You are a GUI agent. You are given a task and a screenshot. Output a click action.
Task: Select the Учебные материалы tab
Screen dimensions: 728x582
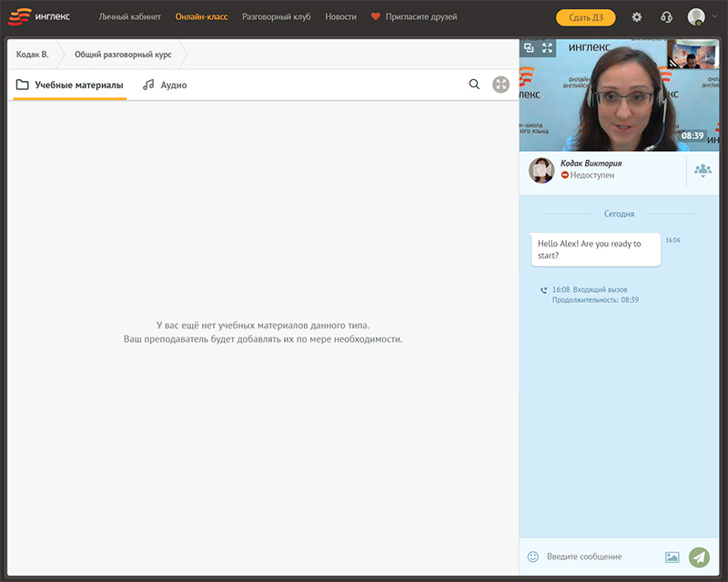click(x=70, y=85)
